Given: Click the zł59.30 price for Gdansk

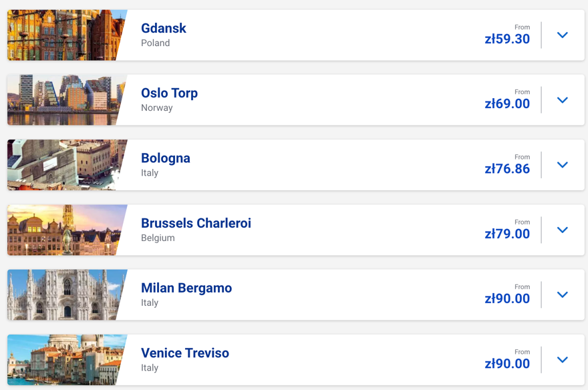Looking at the screenshot, I should (x=507, y=39).
